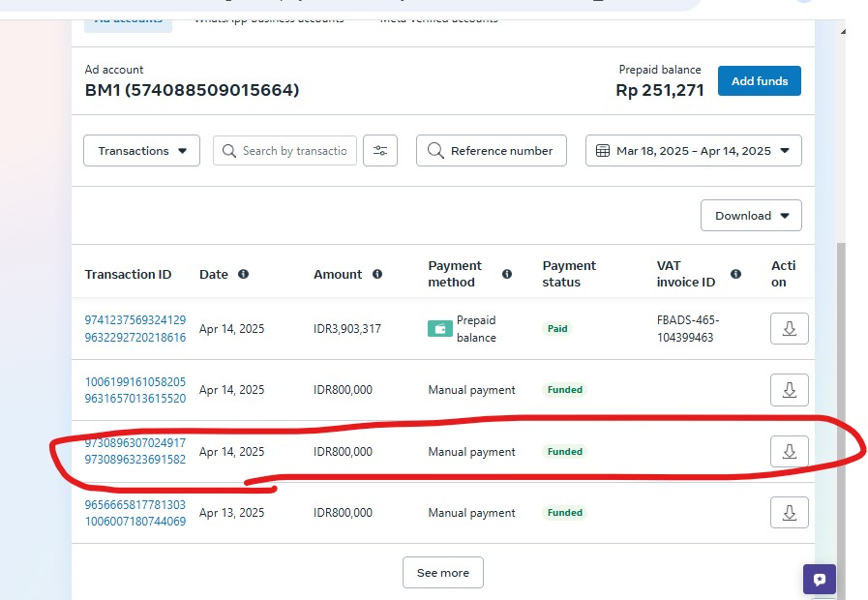Screen dimensions: 868x600
Task: Open the chat support icon
Action: (x=820, y=580)
